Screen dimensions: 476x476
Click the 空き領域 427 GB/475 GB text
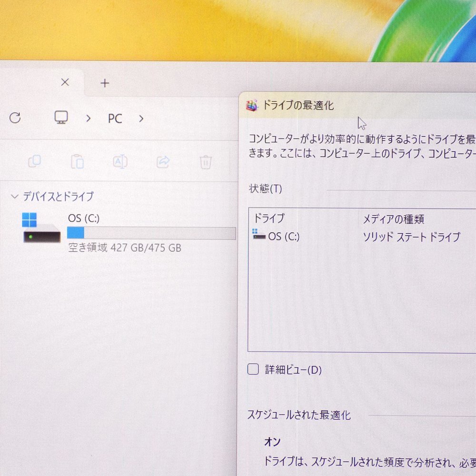tap(124, 248)
